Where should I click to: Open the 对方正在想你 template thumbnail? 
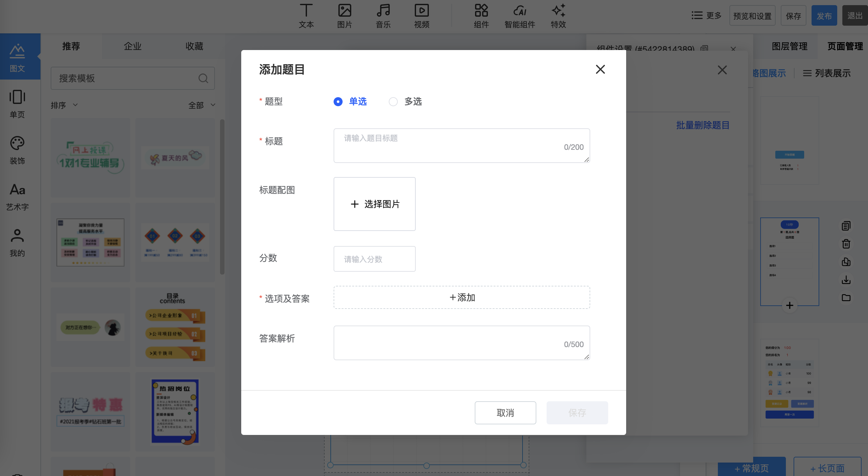90,327
